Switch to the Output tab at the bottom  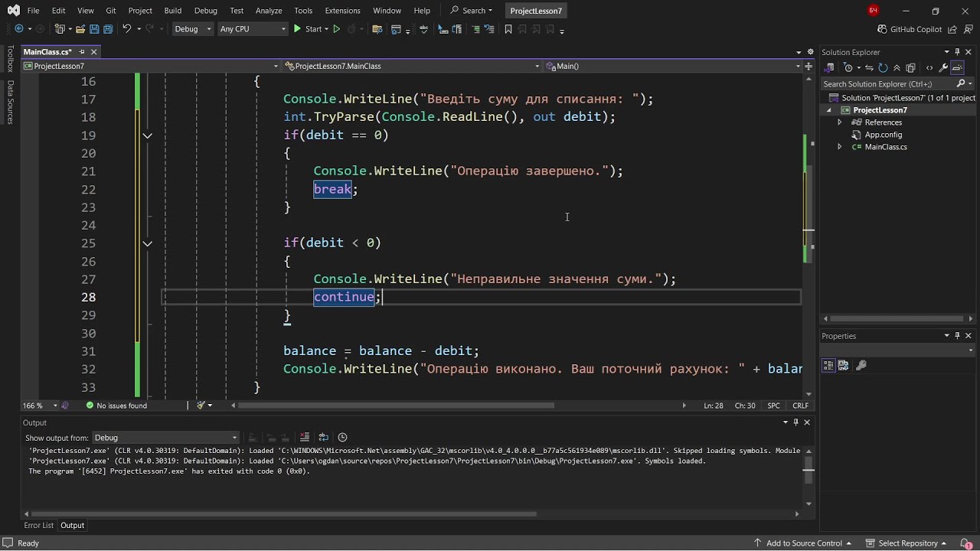pyautogui.click(x=72, y=525)
